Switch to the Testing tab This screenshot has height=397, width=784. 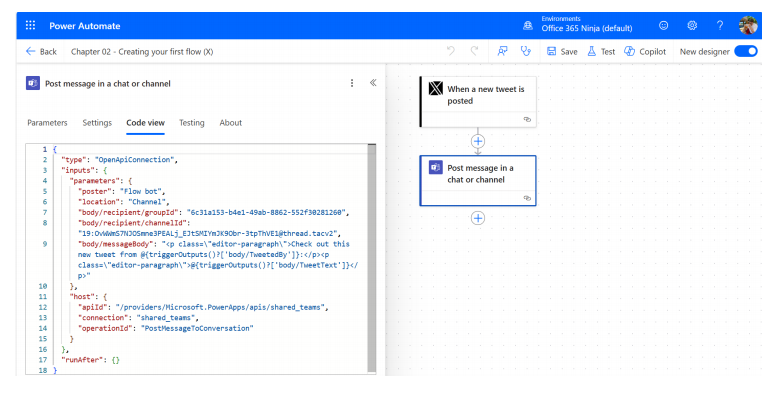pyautogui.click(x=192, y=122)
